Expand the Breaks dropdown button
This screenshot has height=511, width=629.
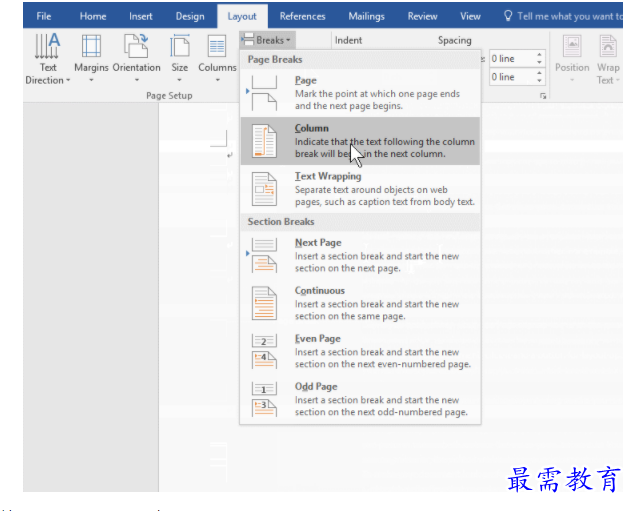click(268, 40)
